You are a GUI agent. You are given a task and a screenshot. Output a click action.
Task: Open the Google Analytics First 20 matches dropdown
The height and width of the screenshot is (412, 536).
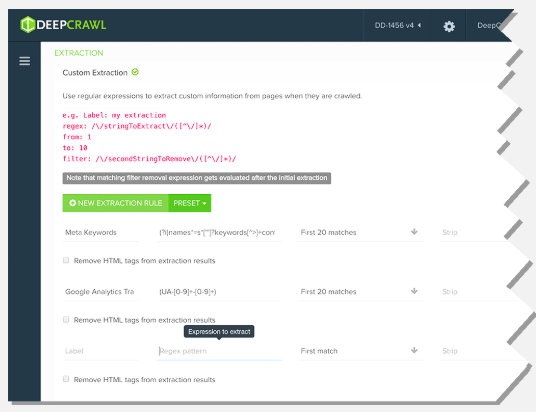360,292
